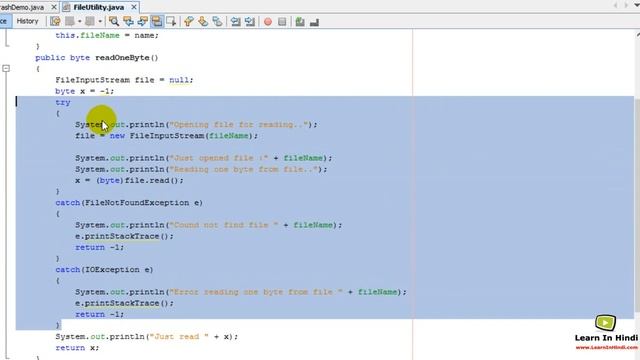Click the 'try' keyword in the code
The image size is (640, 360).
pyautogui.click(x=63, y=102)
